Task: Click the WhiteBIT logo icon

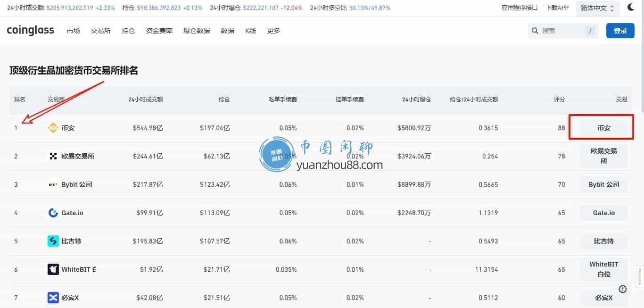Action: click(53, 269)
